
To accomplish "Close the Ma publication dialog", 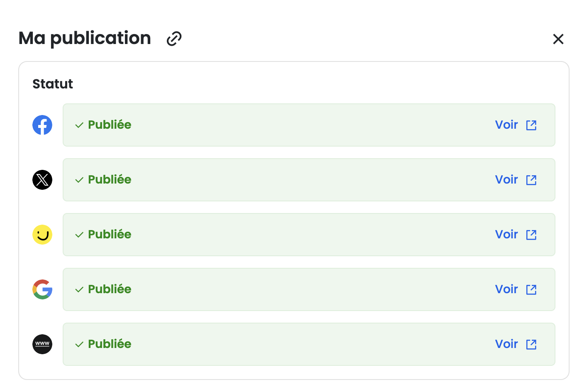I will click(x=558, y=39).
